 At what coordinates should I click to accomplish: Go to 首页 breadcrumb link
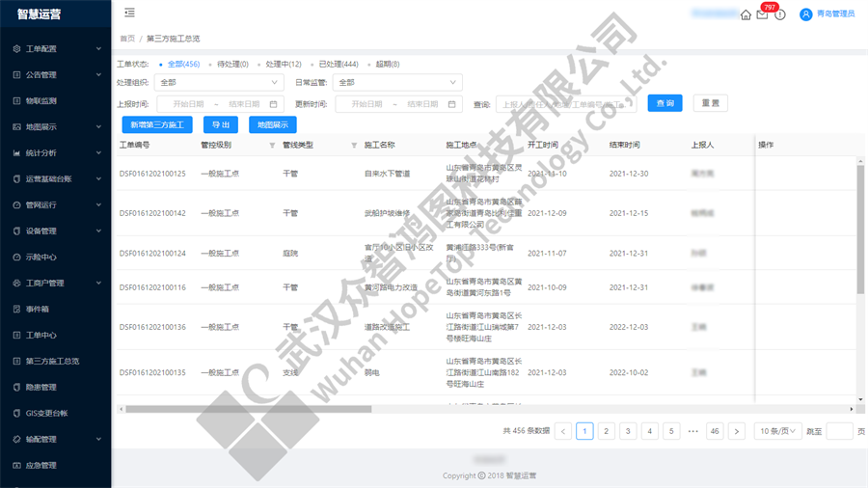click(x=127, y=39)
